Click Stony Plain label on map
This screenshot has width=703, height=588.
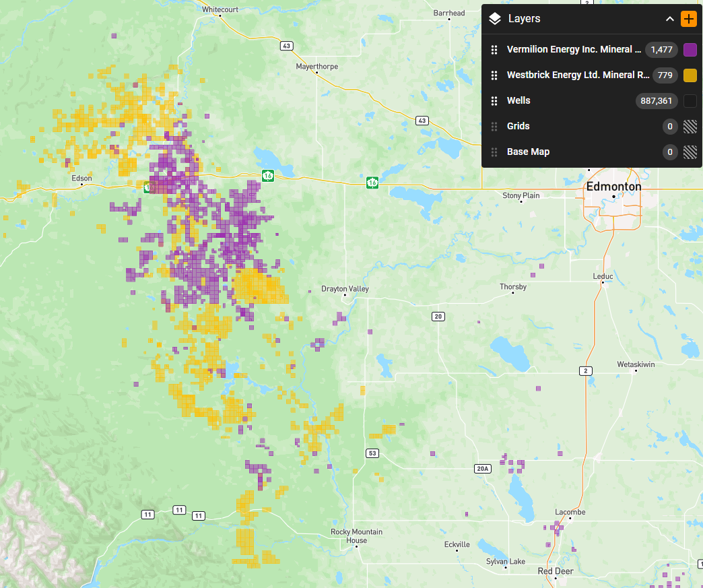521,195
